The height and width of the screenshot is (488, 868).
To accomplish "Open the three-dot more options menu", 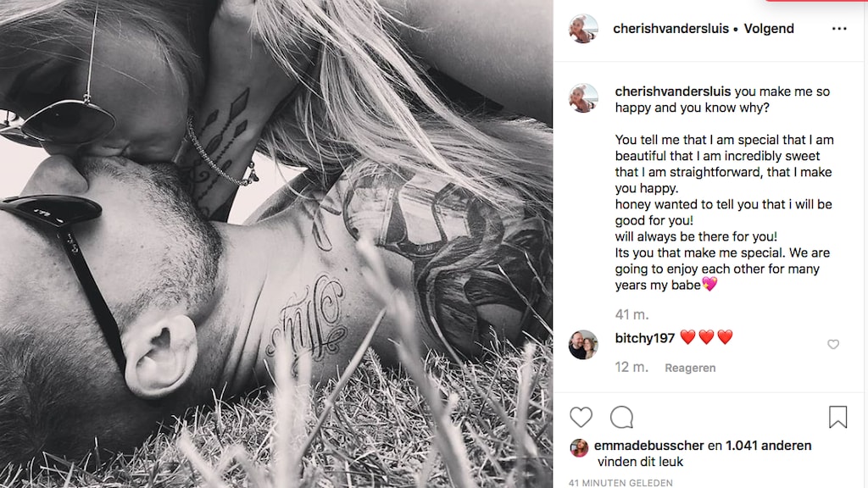I will coord(839,29).
